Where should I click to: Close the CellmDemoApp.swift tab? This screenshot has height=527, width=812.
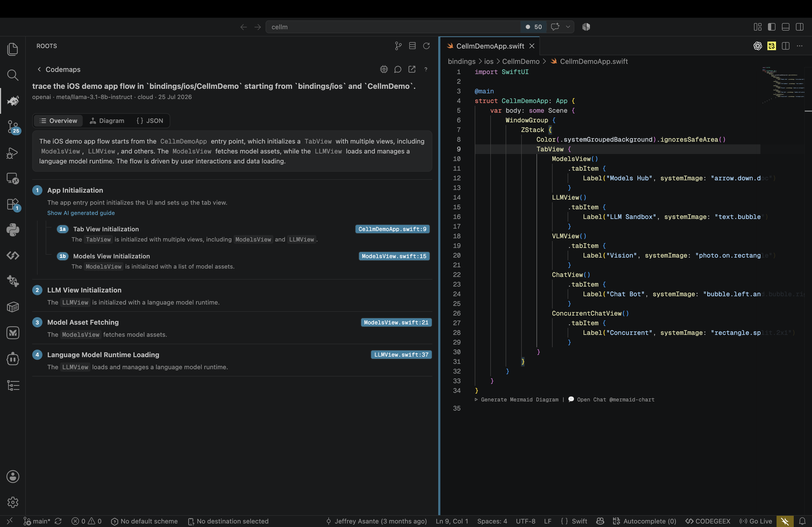pyautogui.click(x=532, y=46)
